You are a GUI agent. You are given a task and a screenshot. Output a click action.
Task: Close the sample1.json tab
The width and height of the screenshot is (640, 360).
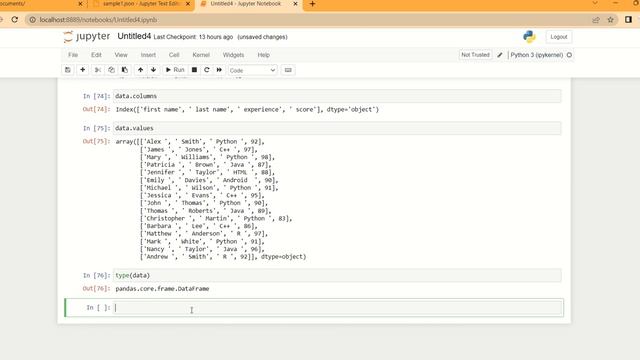[x=188, y=4]
